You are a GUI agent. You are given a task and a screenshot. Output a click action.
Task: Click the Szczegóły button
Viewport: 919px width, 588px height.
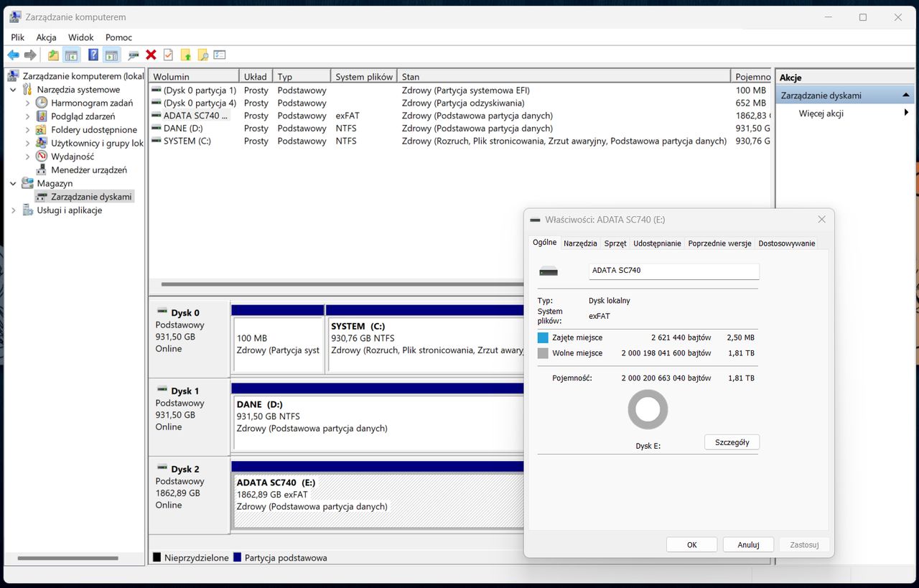[x=732, y=442]
